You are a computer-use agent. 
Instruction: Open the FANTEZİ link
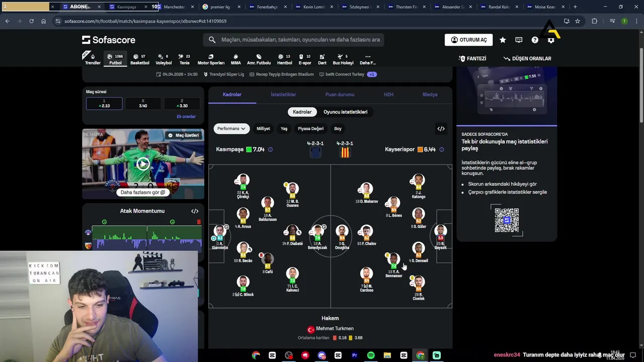click(472, 58)
